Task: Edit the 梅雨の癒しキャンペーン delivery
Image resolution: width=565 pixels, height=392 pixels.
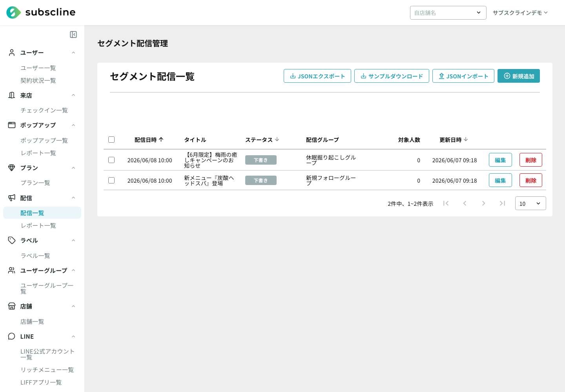Action: click(x=500, y=160)
